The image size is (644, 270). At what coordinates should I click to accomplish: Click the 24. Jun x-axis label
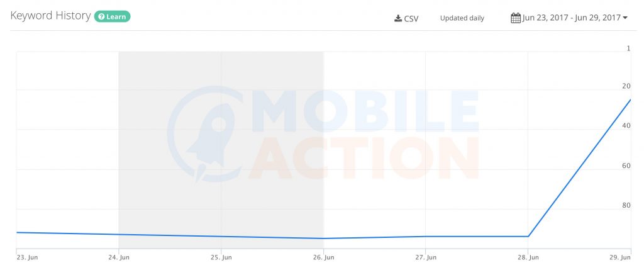click(119, 257)
